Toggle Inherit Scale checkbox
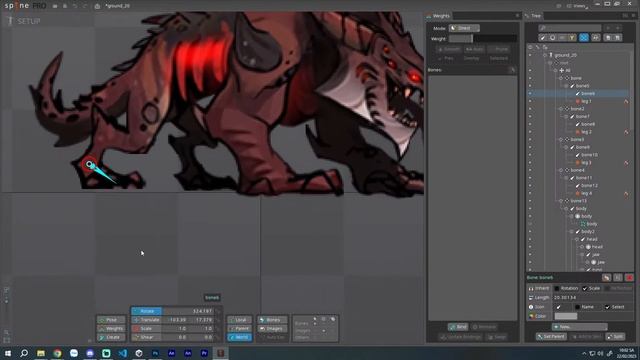Image resolution: width=640 pixels, height=360 pixels. pyautogui.click(x=585, y=289)
